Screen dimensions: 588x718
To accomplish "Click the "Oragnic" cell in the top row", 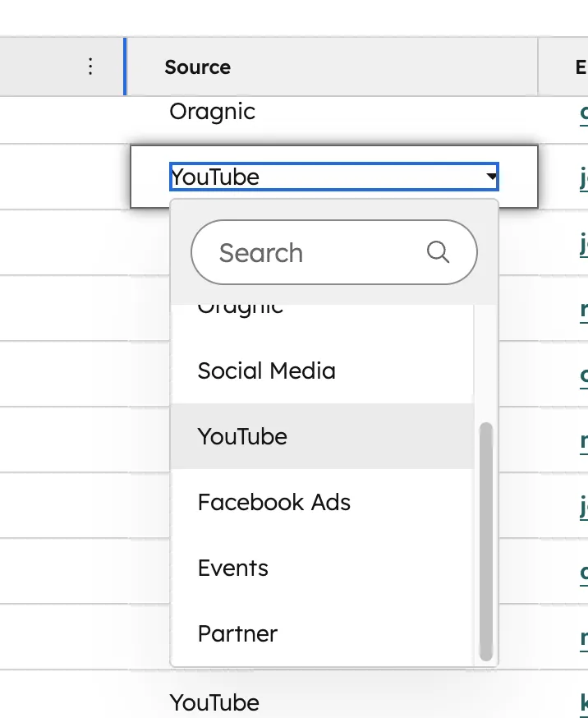I will tap(212, 112).
